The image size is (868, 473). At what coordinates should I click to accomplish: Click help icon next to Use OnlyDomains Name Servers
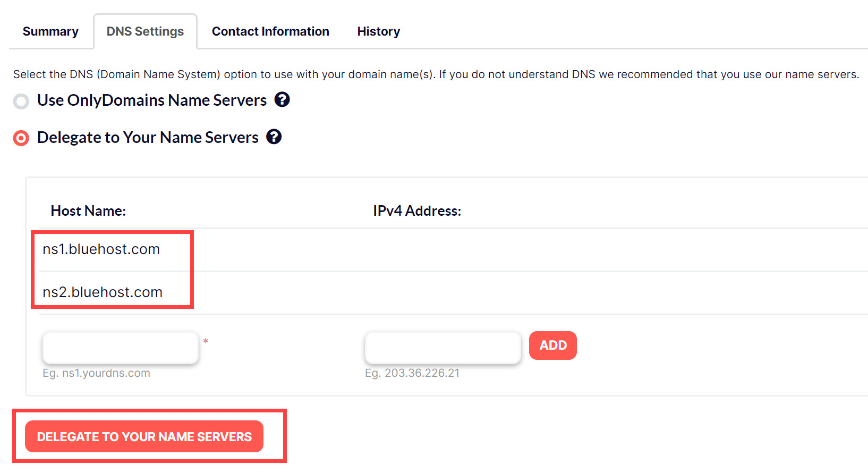click(x=282, y=99)
